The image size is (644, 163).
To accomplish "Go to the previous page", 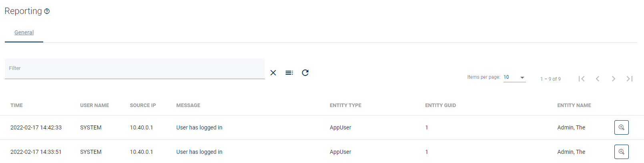I will pyautogui.click(x=598, y=79).
